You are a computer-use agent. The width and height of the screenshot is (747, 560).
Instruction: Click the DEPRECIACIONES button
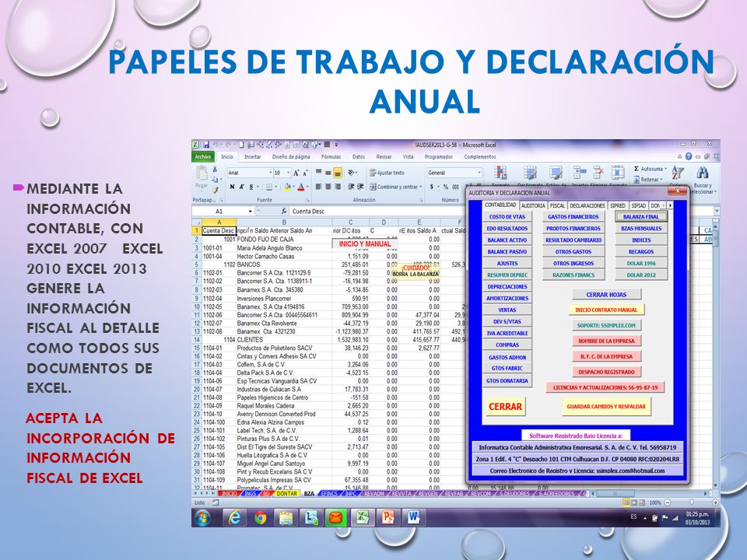pos(507,287)
